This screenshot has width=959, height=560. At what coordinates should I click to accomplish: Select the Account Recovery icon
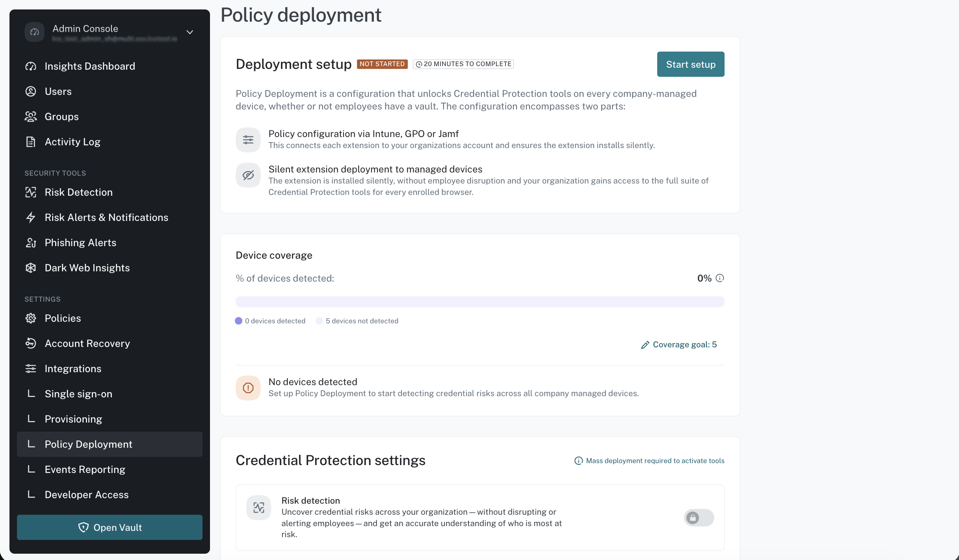pos(31,343)
